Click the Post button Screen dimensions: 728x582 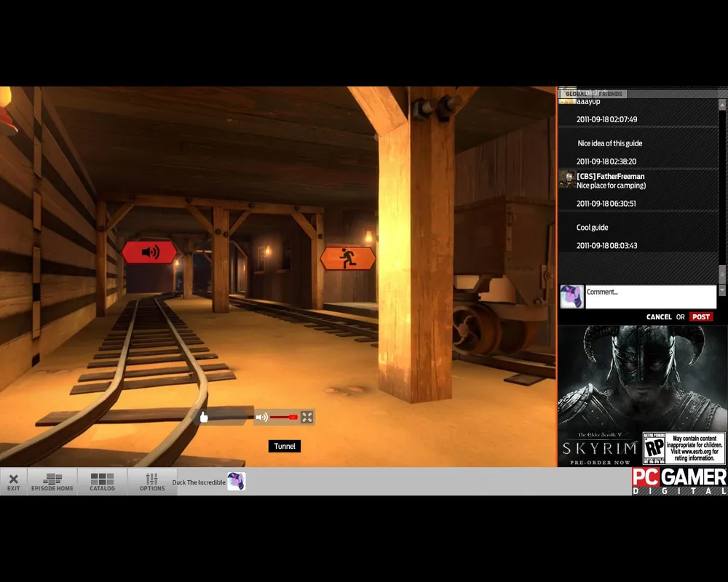point(701,316)
